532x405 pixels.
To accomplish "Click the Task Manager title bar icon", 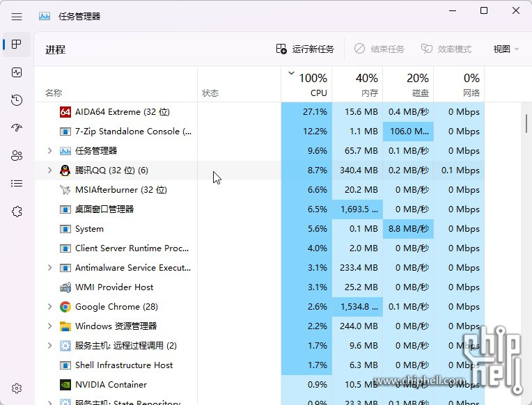I will (45, 16).
